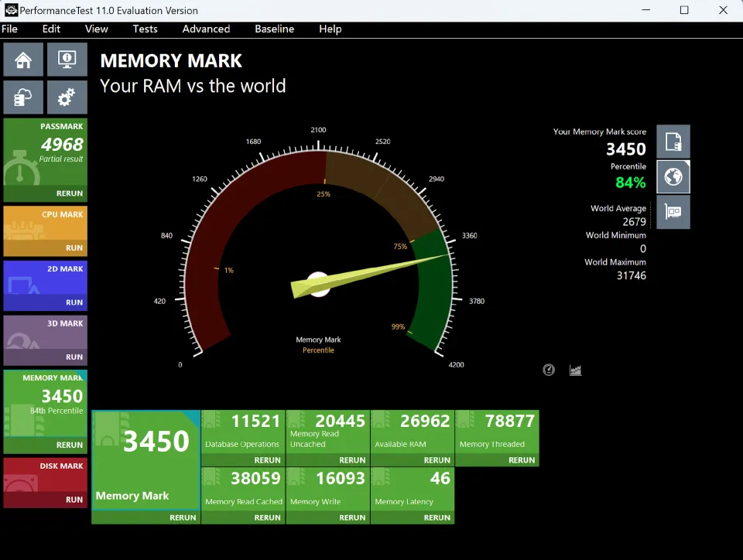743x560 pixels.
Task: Click the local score document icon
Action: click(673, 142)
